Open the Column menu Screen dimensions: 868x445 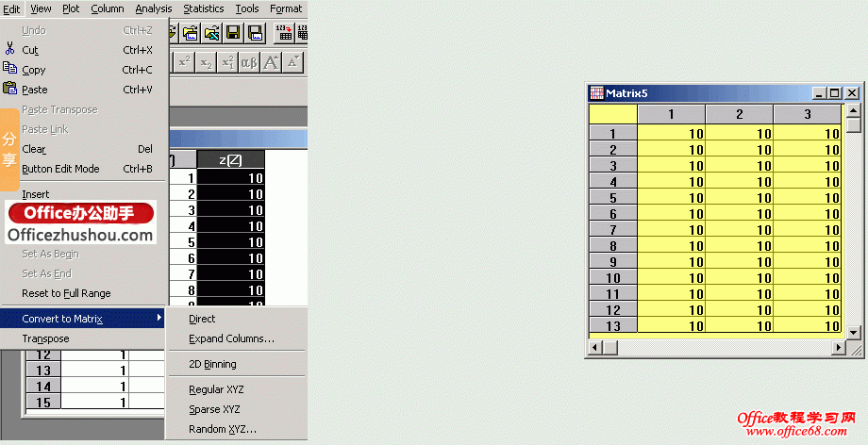(108, 8)
